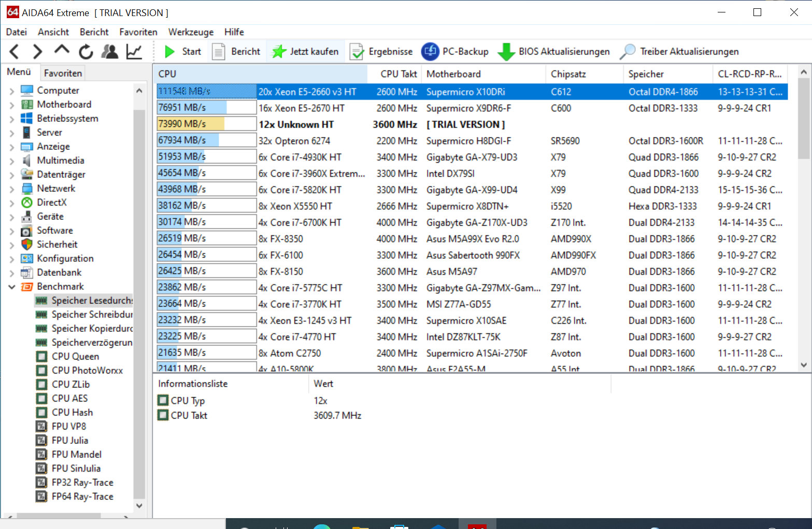This screenshot has width=812, height=529.
Task: Click the Refresh icon in toolbar
Action: (86, 51)
